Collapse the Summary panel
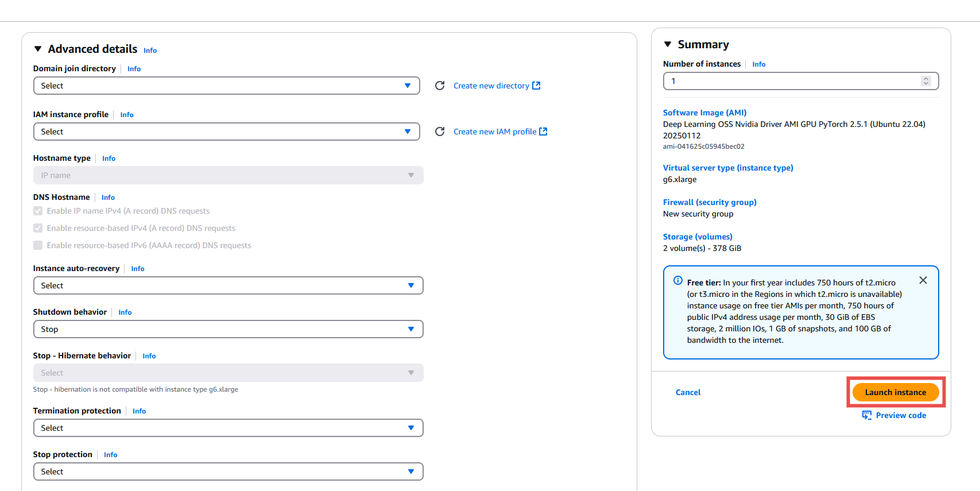 pos(668,44)
